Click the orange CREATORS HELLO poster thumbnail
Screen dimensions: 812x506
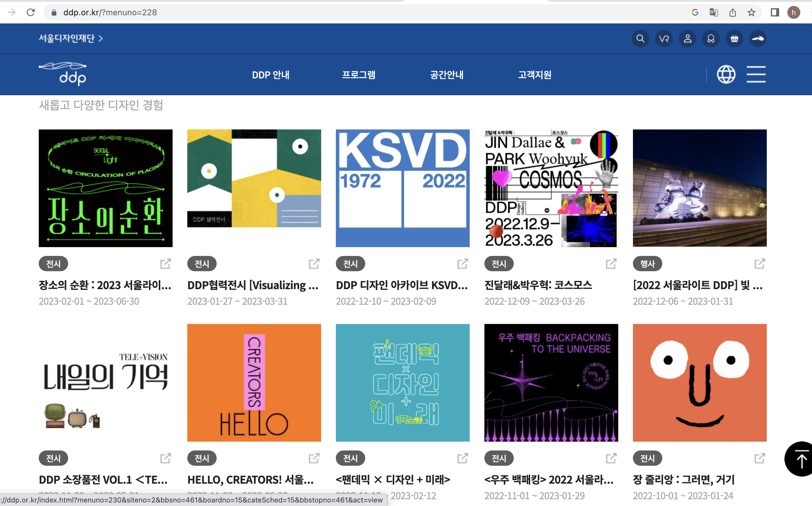[254, 383]
